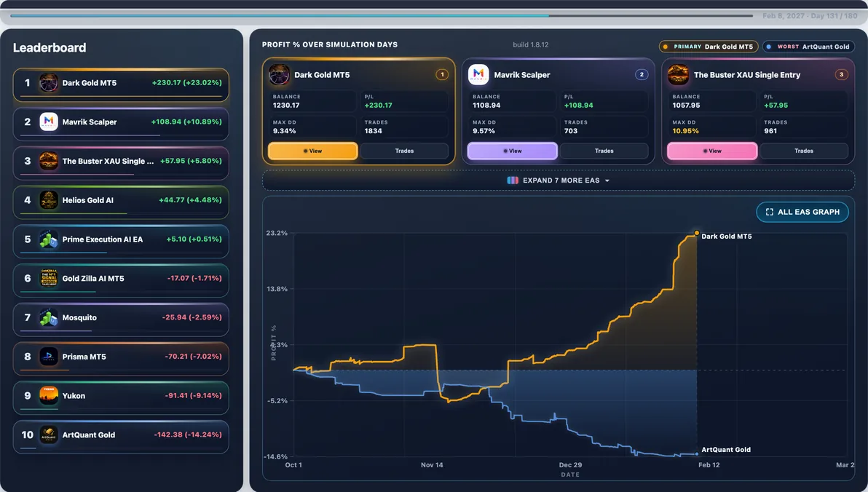Click the +108.94 (+10.89%) profit value

pyautogui.click(x=186, y=122)
